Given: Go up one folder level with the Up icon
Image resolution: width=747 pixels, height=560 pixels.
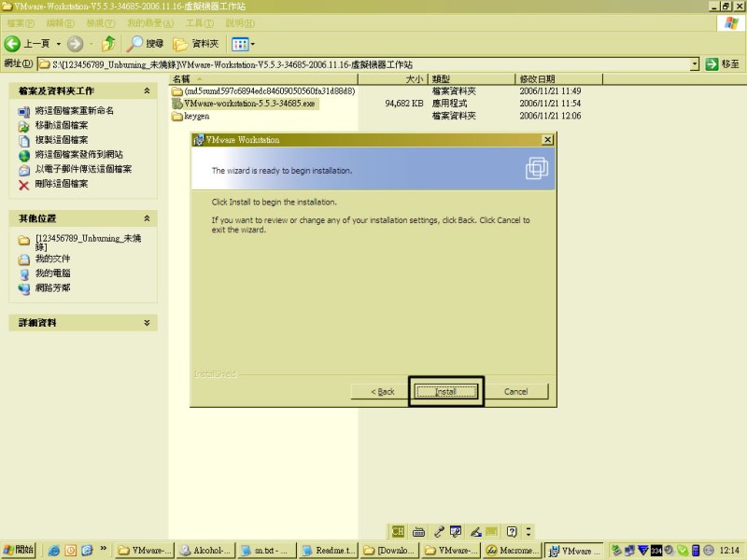Looking at the screenshot, I should 108,44.
